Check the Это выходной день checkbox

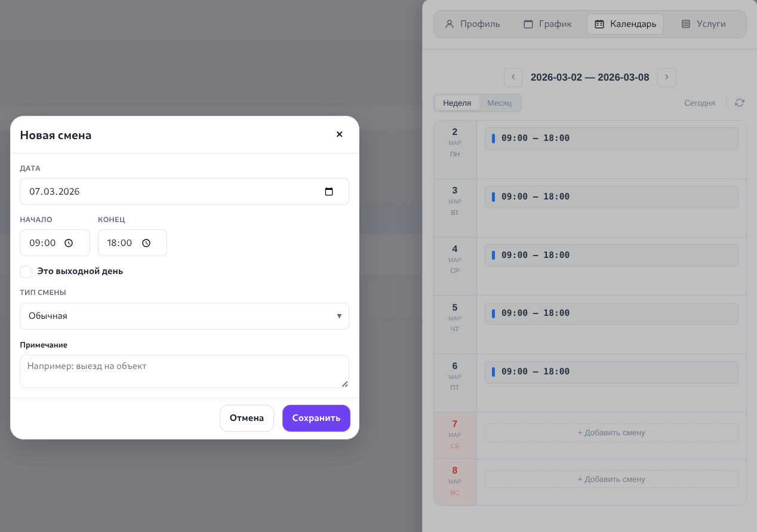[x=26, y=272]
